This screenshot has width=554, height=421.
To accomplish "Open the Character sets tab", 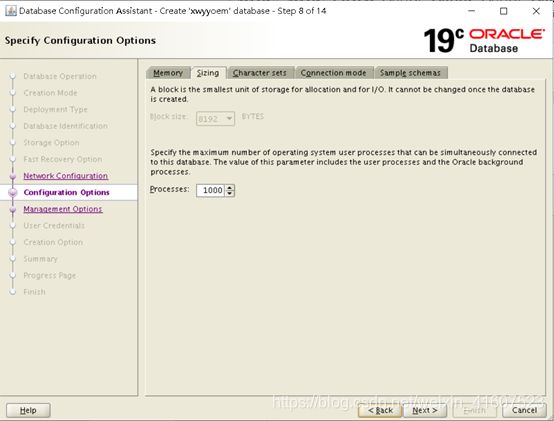I will [x=261, y=73].
